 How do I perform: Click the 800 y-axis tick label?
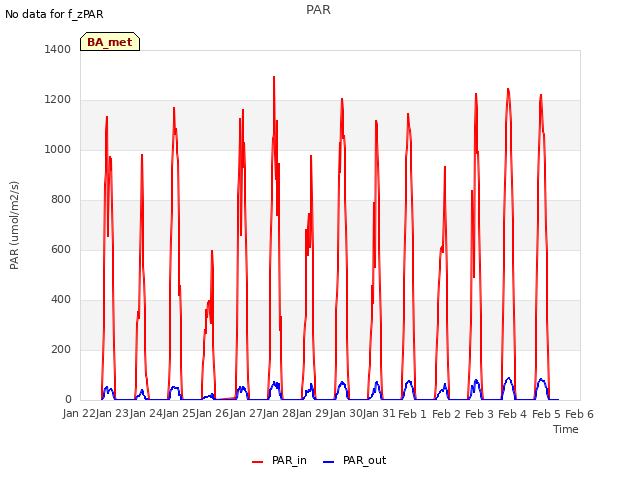point(61,200)
